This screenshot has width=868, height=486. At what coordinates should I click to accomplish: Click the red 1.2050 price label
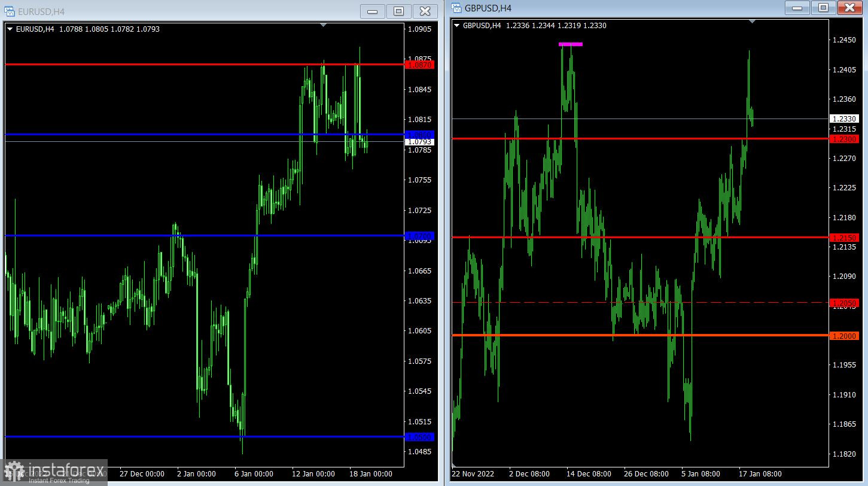(x=845, y=303)
